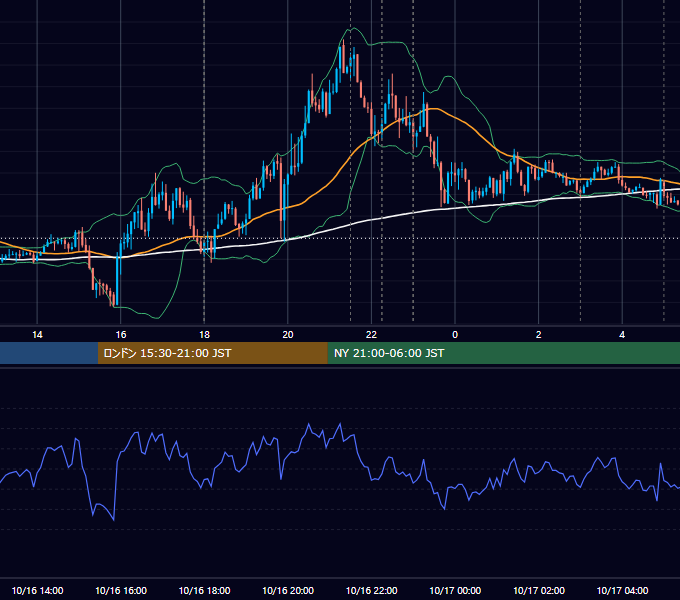680x600 pixels.
Task: Click hour label 2 on price chart axis
Action: (539, 335)
